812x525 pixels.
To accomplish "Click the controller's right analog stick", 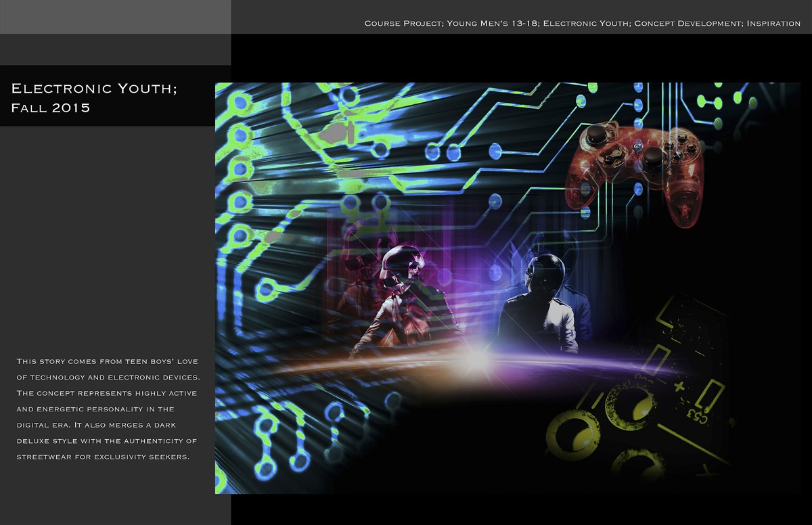I will 653,158.
